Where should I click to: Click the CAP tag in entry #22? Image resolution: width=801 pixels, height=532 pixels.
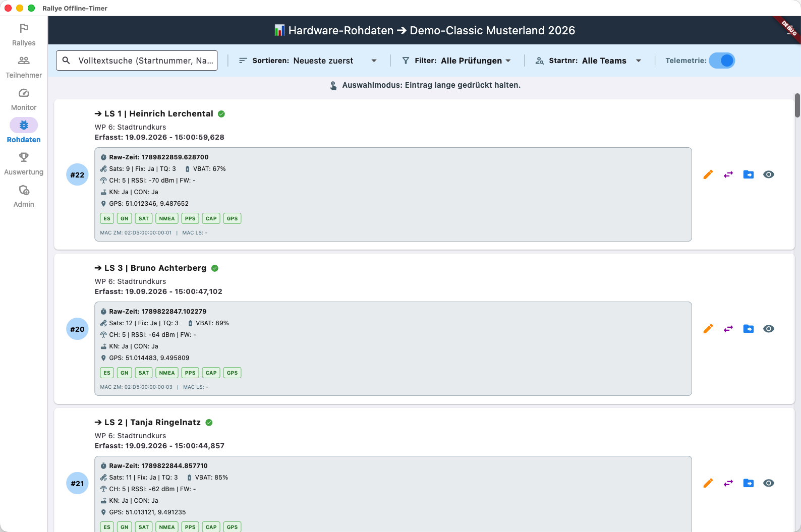click(211, 218)
